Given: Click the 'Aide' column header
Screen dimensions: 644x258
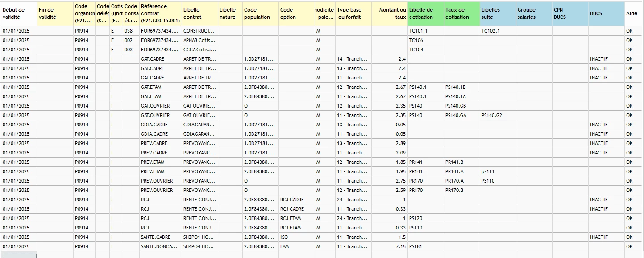Looking at the screenshot, I should 634,13.
